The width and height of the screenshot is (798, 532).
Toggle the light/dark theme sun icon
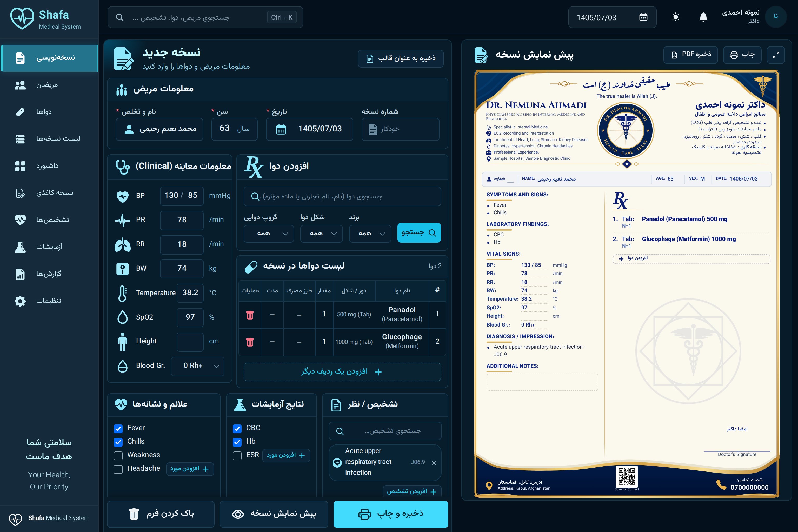pos(675,17)
